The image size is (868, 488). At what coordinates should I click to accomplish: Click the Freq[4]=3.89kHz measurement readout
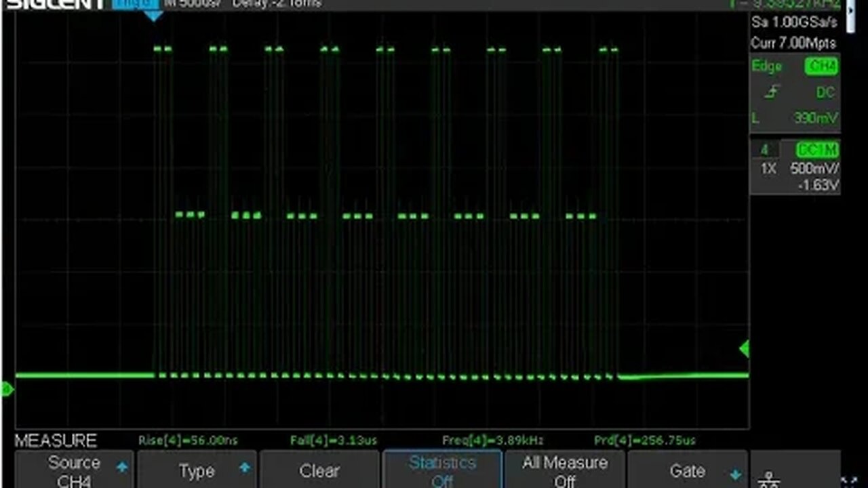492,441
